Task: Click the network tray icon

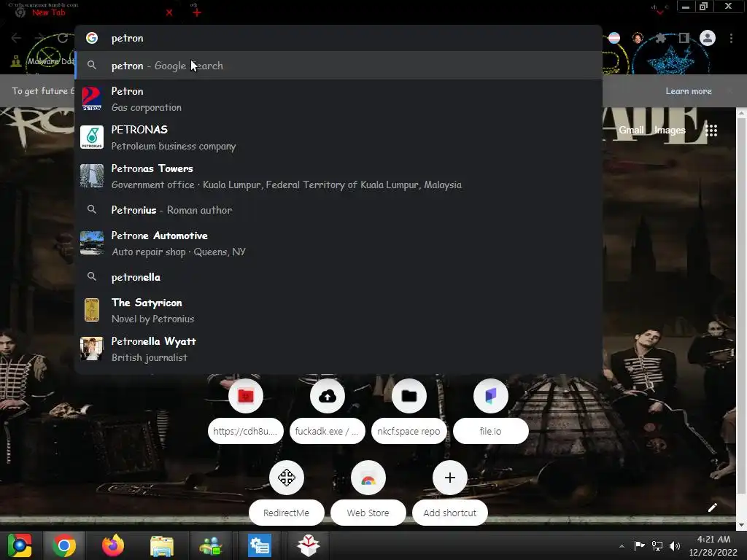Action: (x=657, y=545)
